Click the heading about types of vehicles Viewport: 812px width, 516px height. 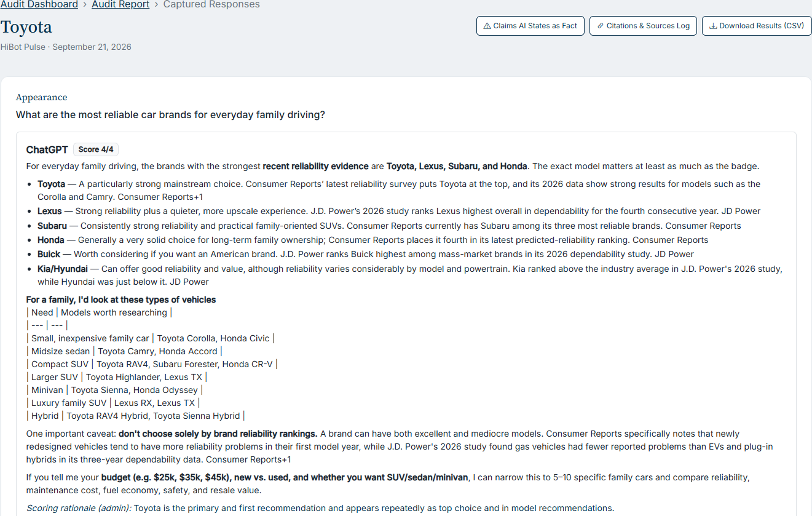pos(121,300)
